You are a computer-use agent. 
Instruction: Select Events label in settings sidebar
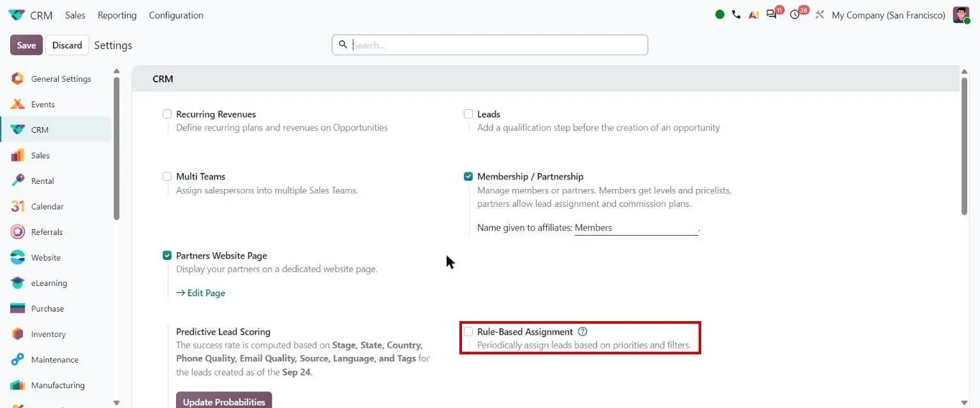tap(43, 104)
